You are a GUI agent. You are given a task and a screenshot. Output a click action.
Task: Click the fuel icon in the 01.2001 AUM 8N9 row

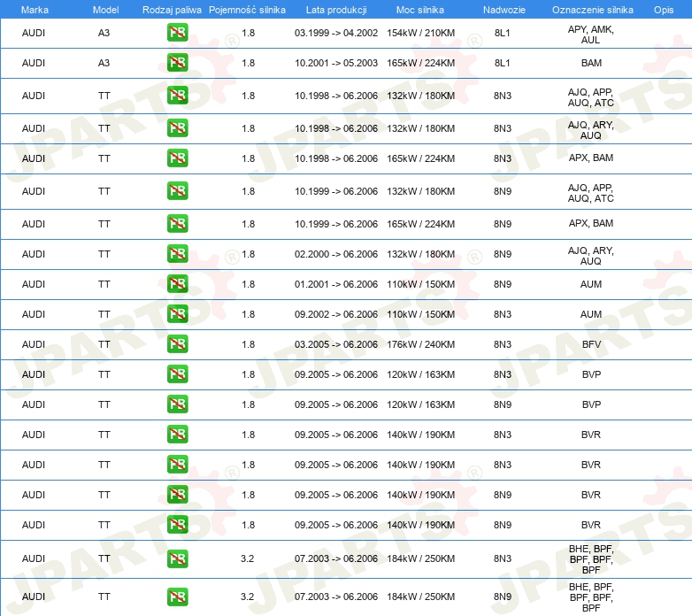(x=177, y=284)
